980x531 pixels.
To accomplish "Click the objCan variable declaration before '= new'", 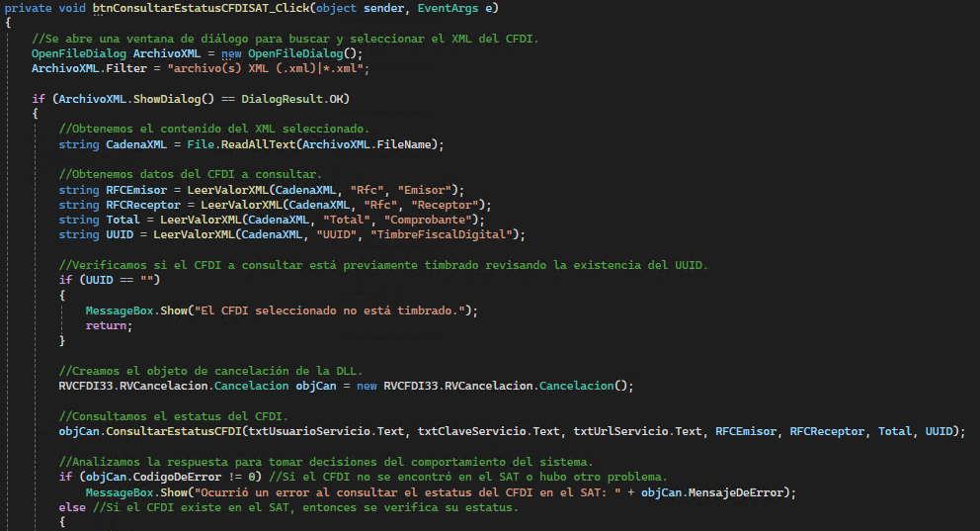I will tap(315, 386).
